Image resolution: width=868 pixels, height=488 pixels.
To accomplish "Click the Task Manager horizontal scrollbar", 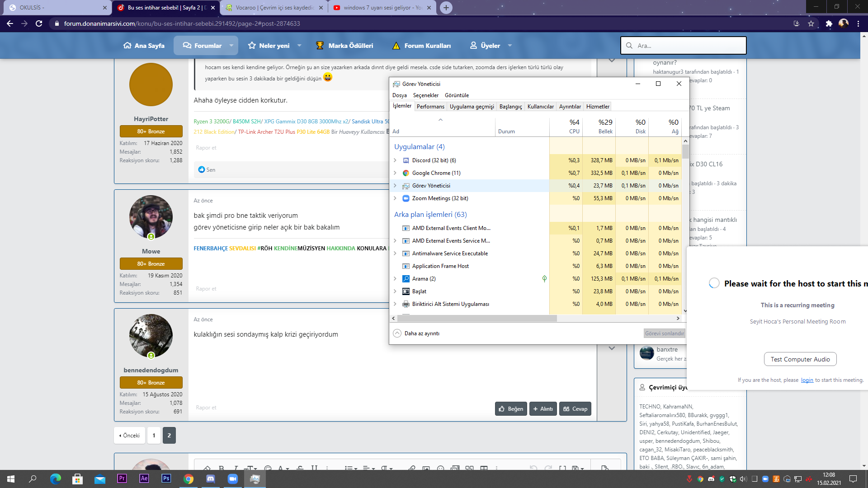I will coord(477,319).
